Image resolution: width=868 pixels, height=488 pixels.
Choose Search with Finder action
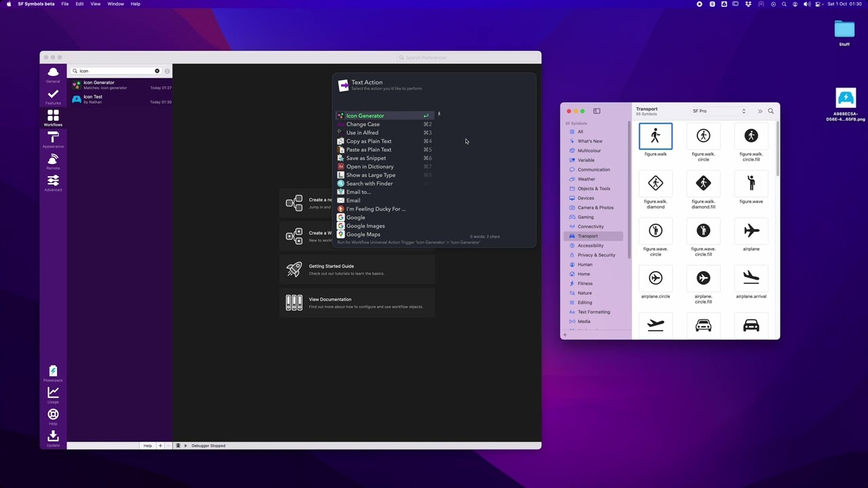[x=384, y=184]
